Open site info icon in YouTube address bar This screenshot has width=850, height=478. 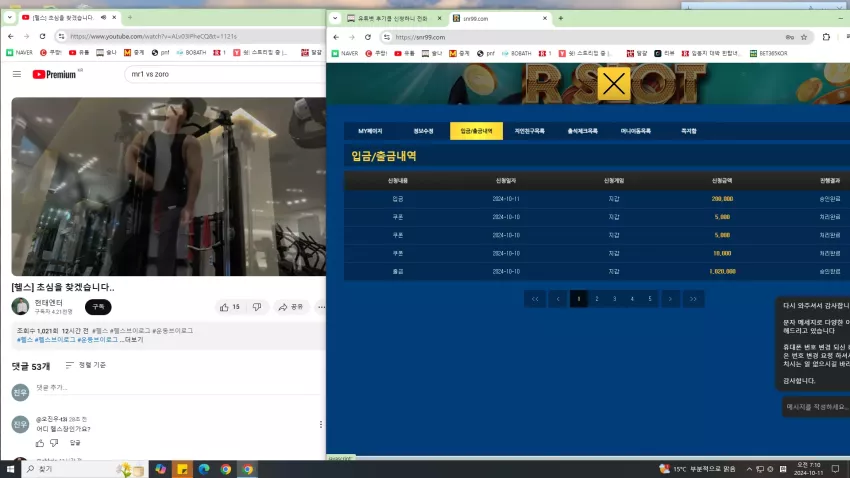pyautogui.click(x=61, y=36)
